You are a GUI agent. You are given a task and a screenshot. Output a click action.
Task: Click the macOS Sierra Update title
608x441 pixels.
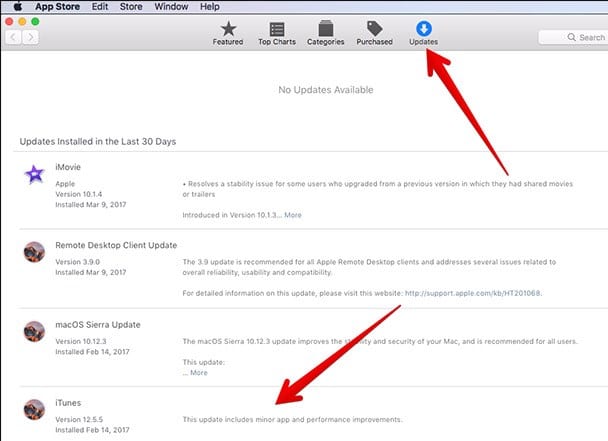click(98, 325)
